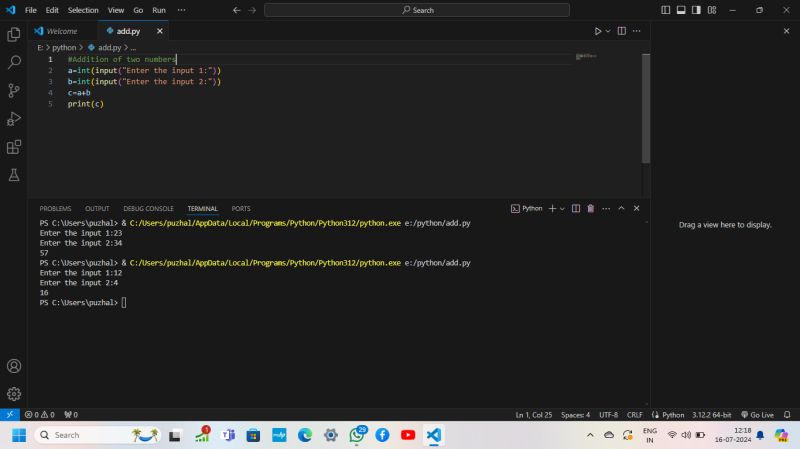Open the Edit menu
This screenshot has height=449, width=800.
(52, 10)
